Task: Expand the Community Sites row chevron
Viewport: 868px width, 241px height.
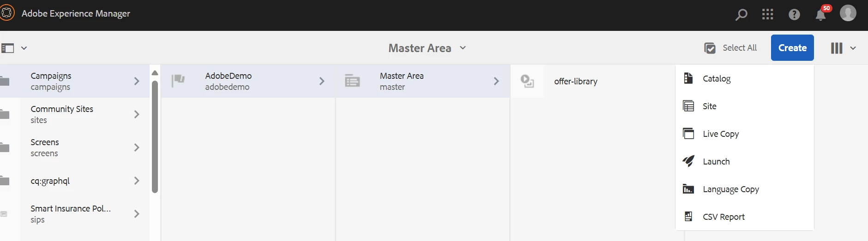Action: pos(137,114)
